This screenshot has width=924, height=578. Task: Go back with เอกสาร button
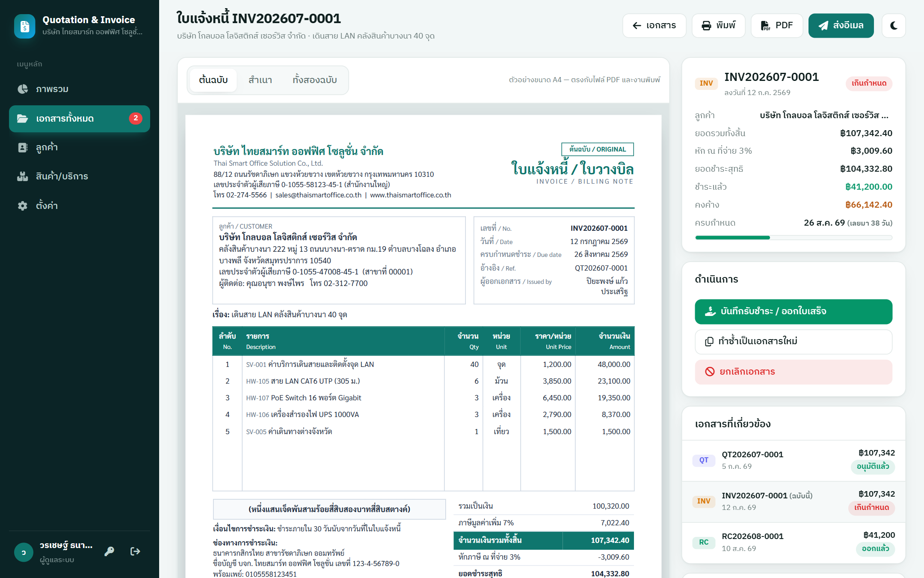(x=654, y=26)
